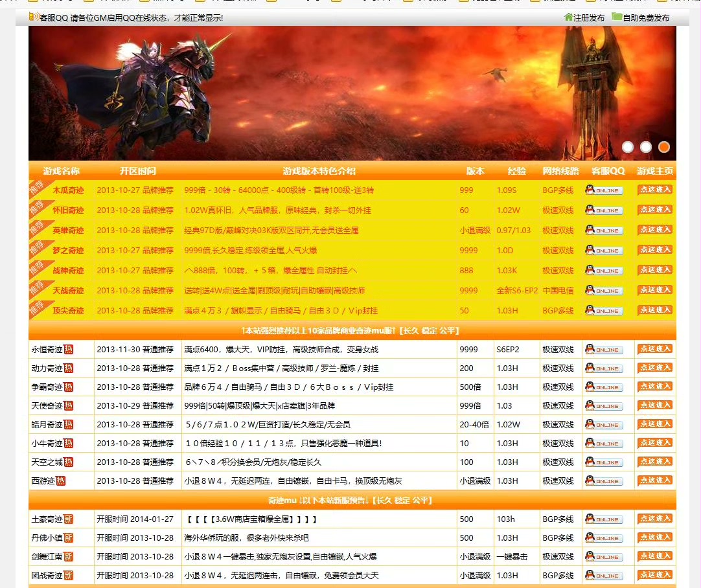Enter 战神奇迹 homepage via 点这进入
The width and height of the screenshot is (701, 588).
(655, 270)
